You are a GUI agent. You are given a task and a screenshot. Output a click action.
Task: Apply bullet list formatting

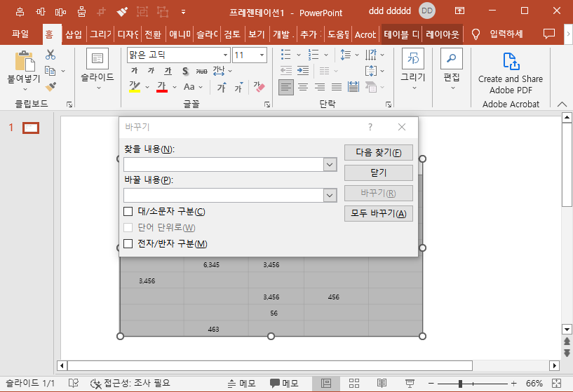click(x=285, y=55)
